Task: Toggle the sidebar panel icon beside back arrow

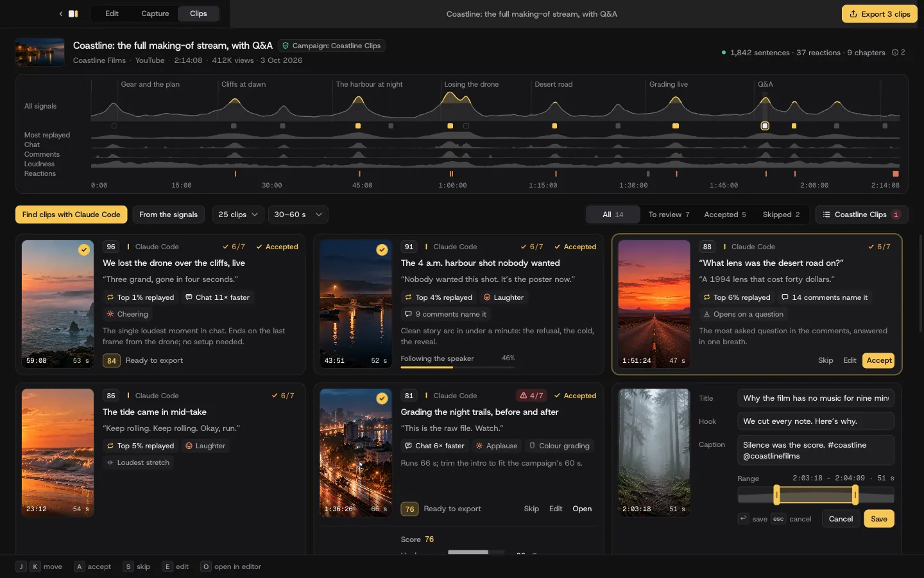Action: click(73, 13)
